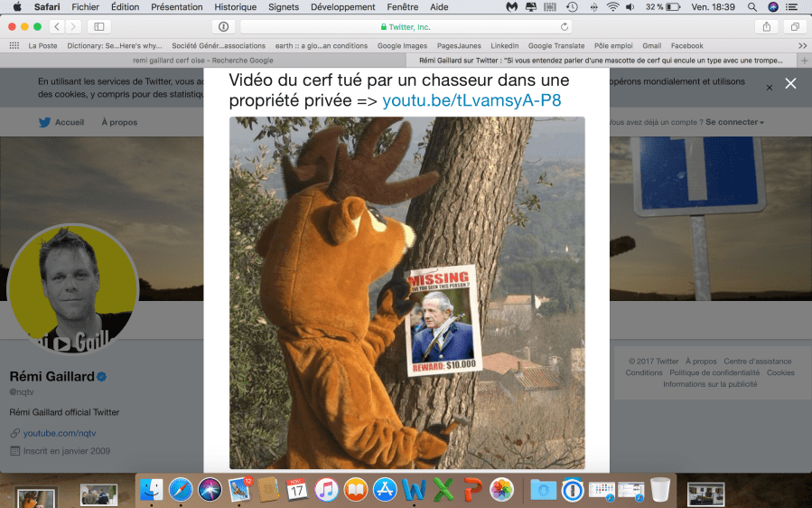Open the Safari Share button
The image size is (812, 508).
(767, 27)
